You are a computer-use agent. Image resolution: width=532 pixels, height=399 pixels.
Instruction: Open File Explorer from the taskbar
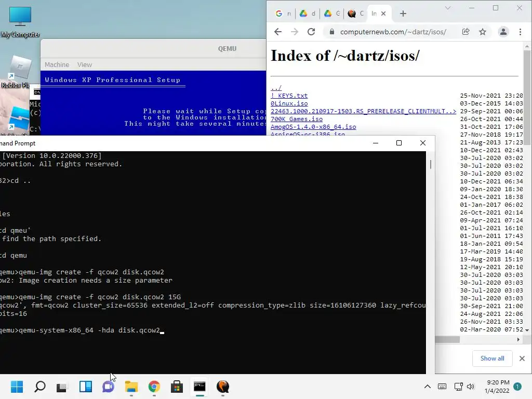pos(131,387)
